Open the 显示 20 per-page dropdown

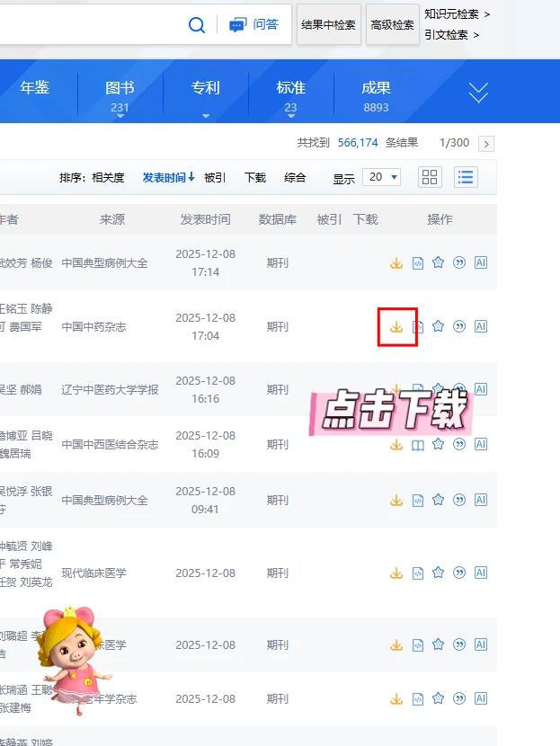click(382, 177)
